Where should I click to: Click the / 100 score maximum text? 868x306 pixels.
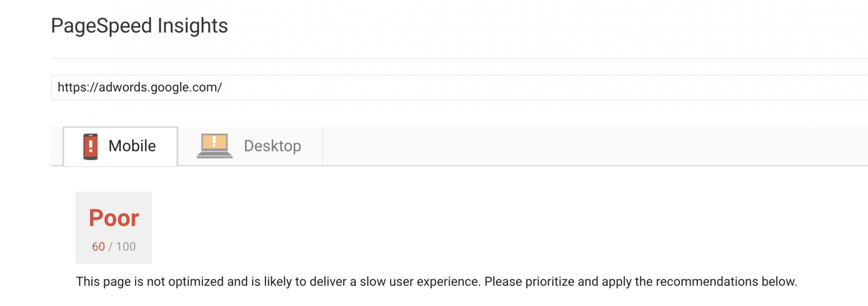click(122, 247)
